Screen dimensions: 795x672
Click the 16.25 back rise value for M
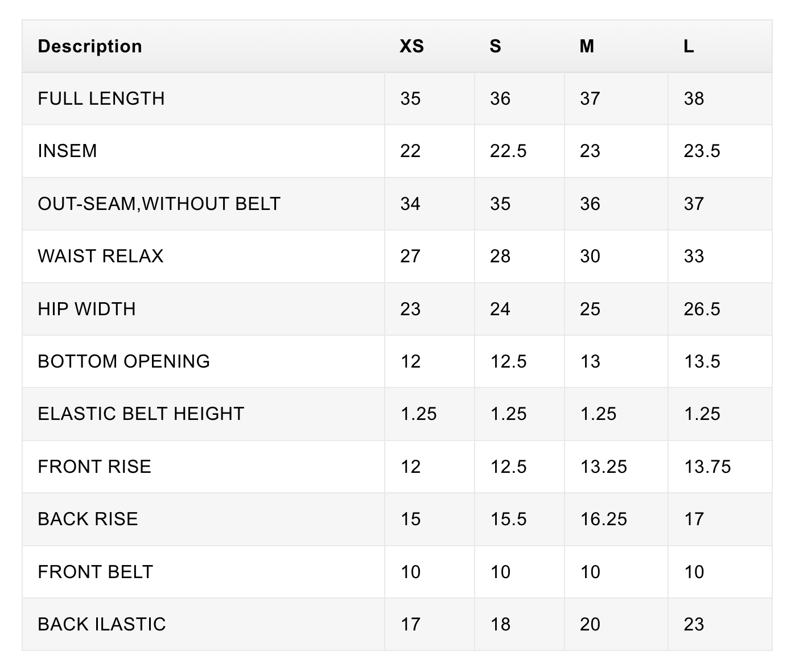604,519
